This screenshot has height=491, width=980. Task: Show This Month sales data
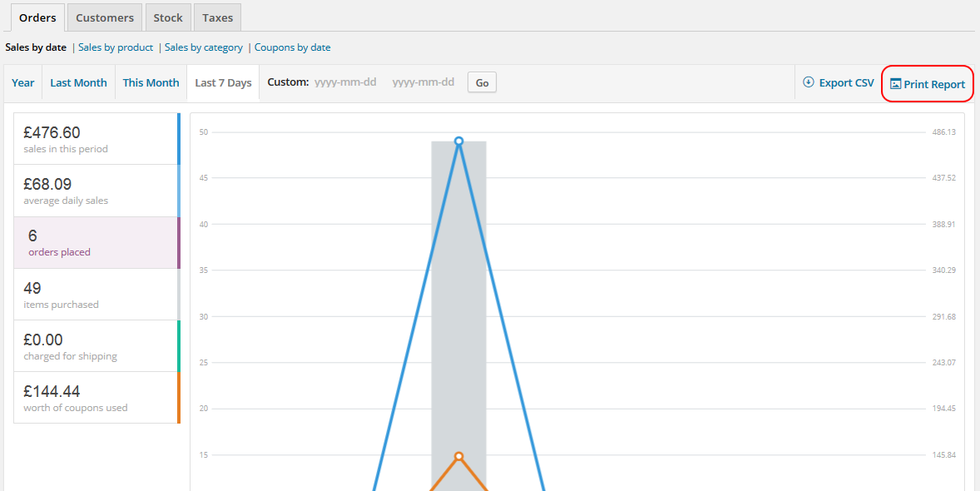(x=150, y=82)
